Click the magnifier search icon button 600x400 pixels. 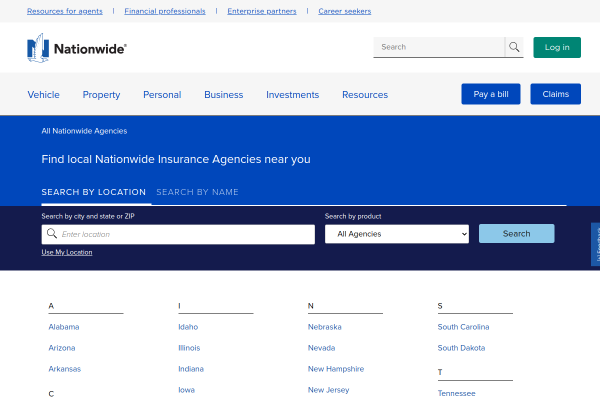pos(514,47)
